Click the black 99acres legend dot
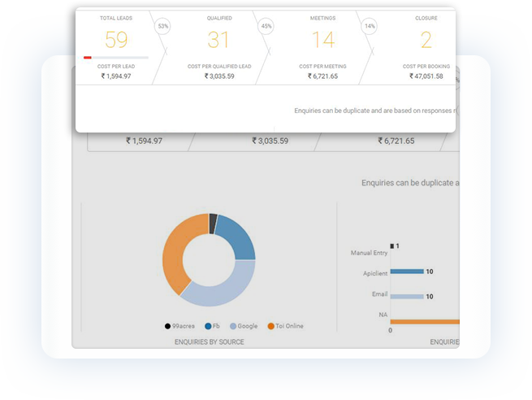Image resolution: width=532 pixels, height=400 pixels. [x=168, y=326]
